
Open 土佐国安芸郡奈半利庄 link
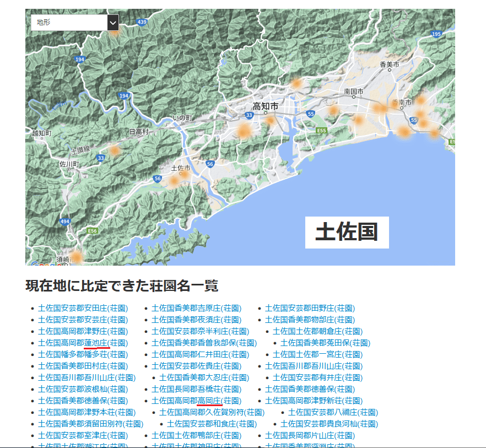point(200,331)
